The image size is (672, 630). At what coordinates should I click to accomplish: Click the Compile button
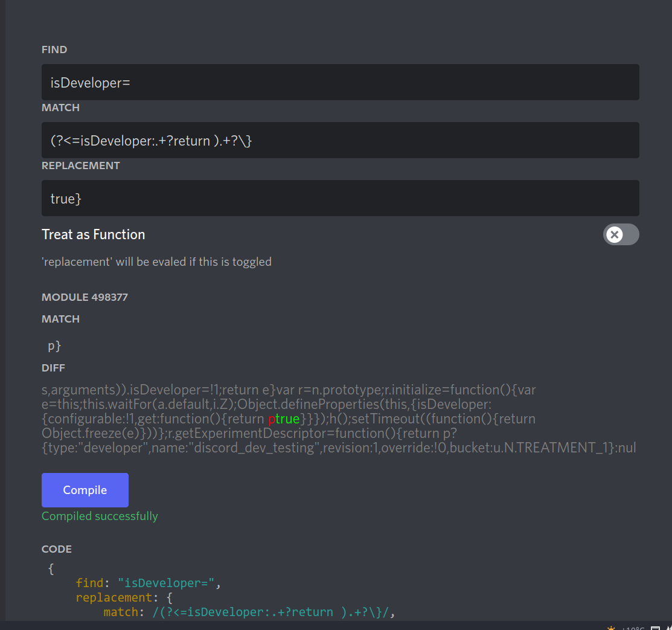coord(85,490)
